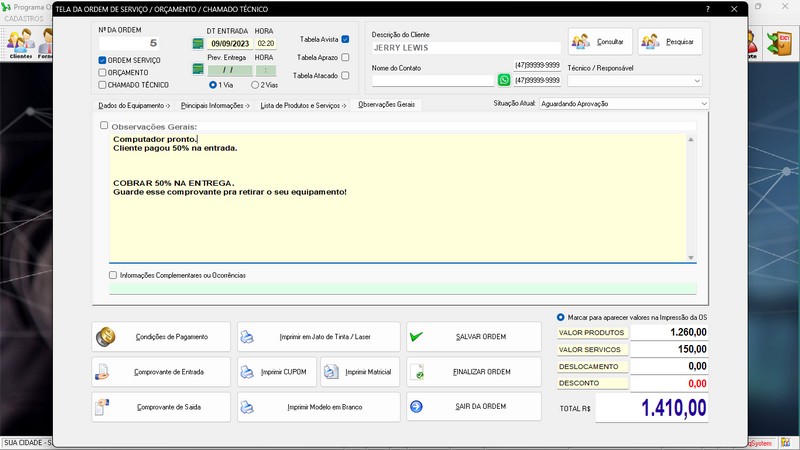800x450 pixels.
Task: Open Comprovante de Entrada
Action: [x=161, y=372]
